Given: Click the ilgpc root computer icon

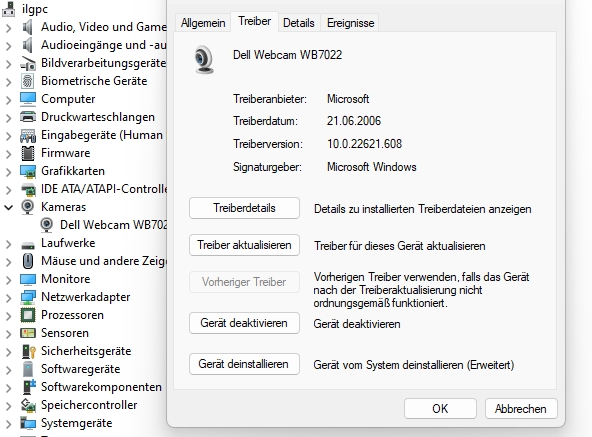Looking at the screenshot, I should pos(8,9).
